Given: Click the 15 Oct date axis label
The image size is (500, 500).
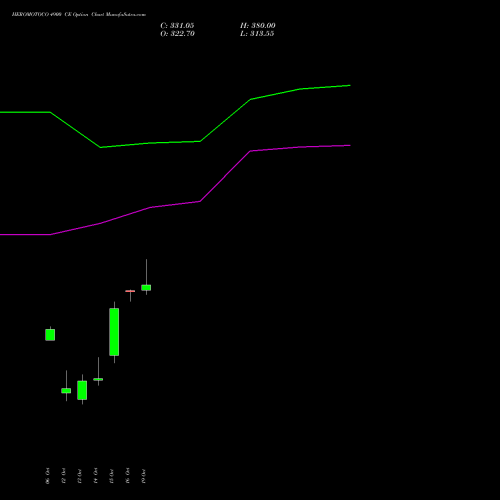Looking at the screenshot, I should (x=112, y=476).
